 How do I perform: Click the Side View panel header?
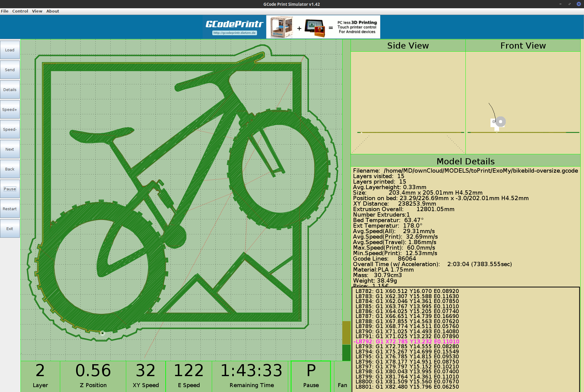[408, 46]
